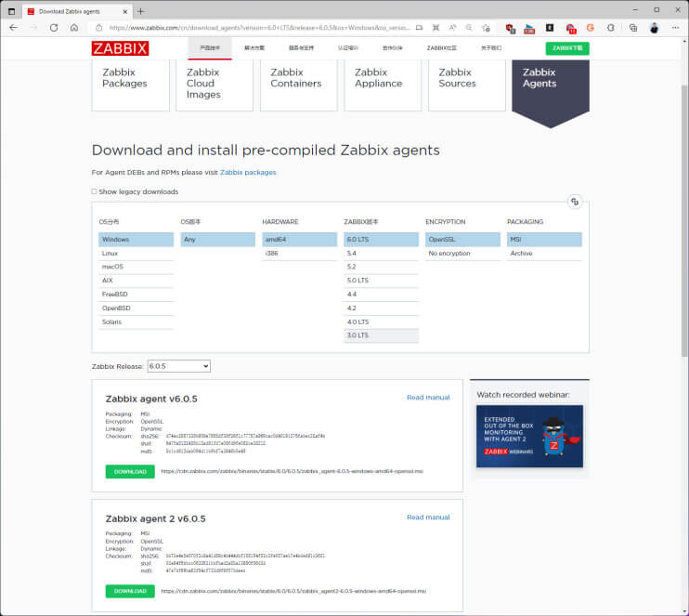689x616 pixels.
Task: Click the page vertical scrollbar
Action: coord(684,220)
